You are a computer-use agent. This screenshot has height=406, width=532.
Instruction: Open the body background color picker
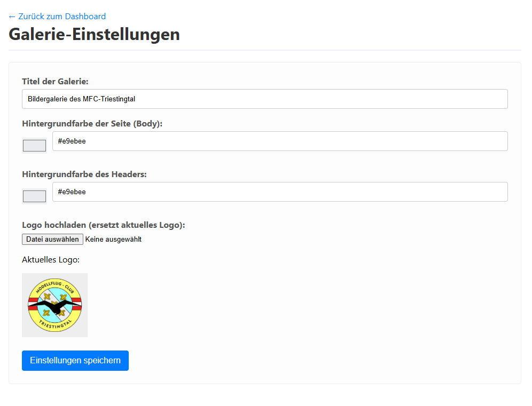[x=34, y=145]
